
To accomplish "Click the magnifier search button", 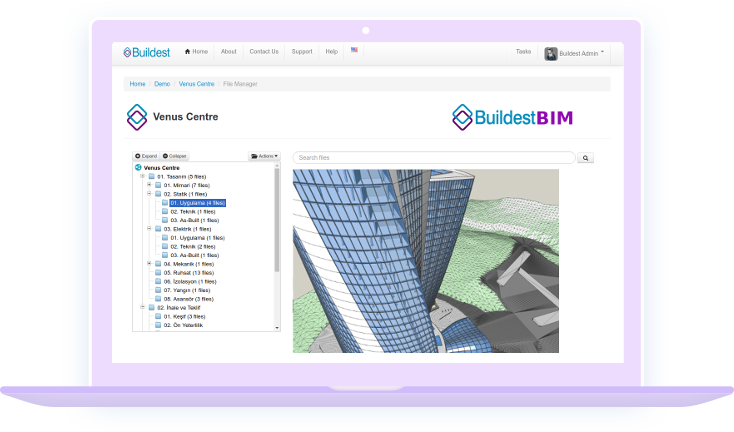I will click(x=585, y=158).
